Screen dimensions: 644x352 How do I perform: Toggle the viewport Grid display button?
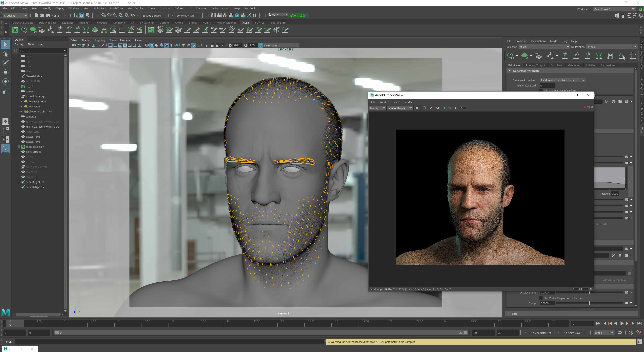point(110,45)
